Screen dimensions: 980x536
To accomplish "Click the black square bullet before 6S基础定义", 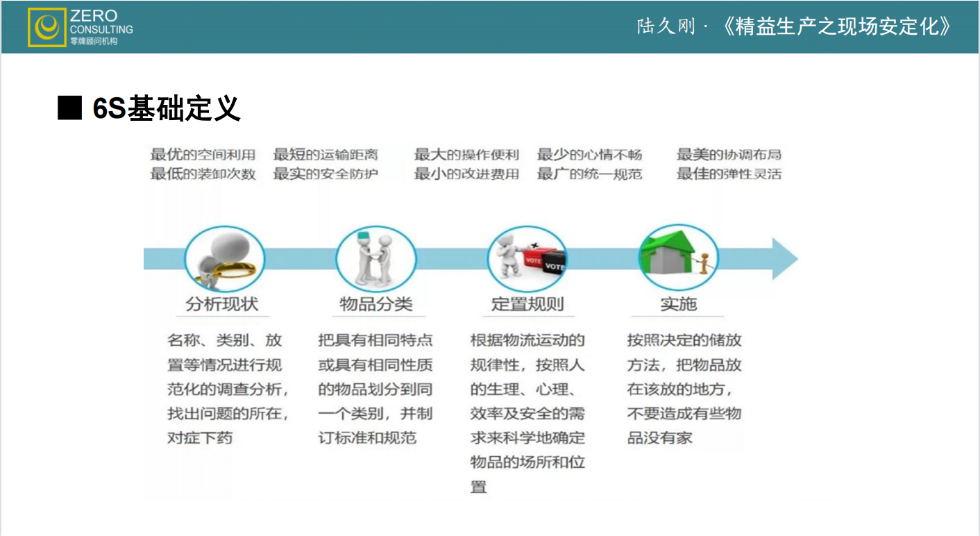I will click(69, 108).
